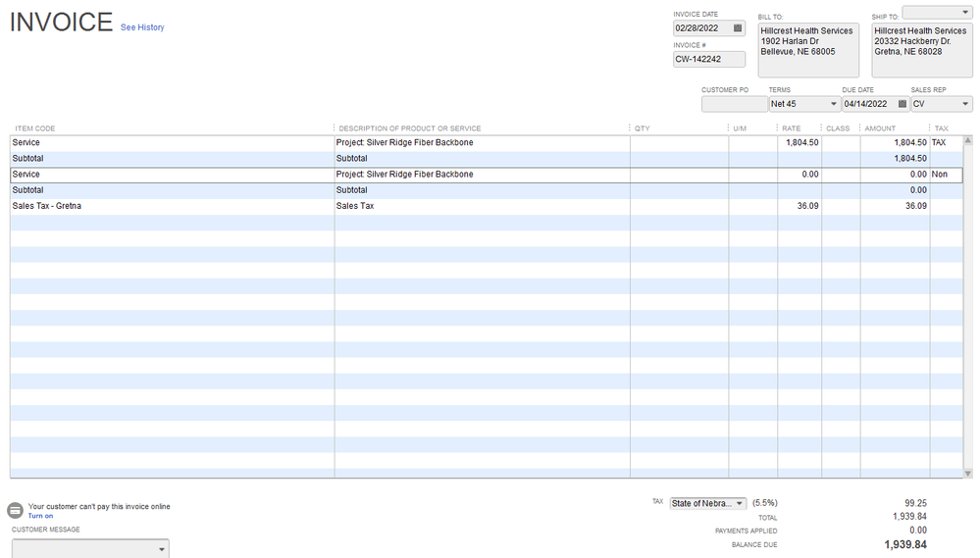The height and width of the screenshot is (558, 980).
Task: Click scroll down arrow of line items
Action: point(968,474)
